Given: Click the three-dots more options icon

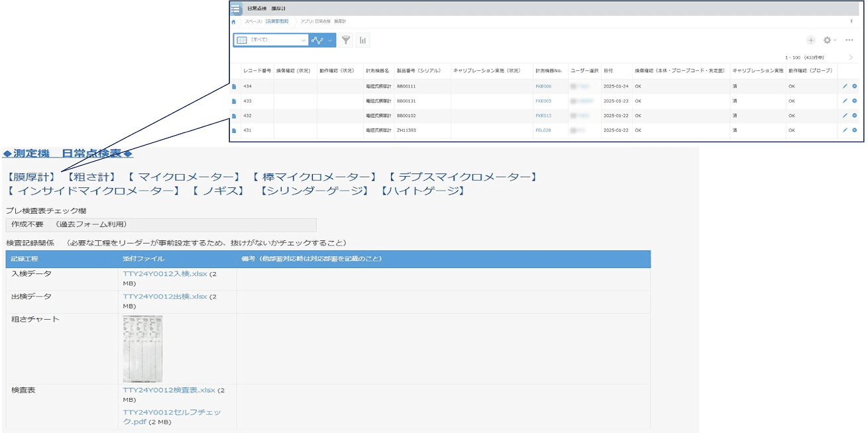Looking at the screenshot, I should click(849, 40).
